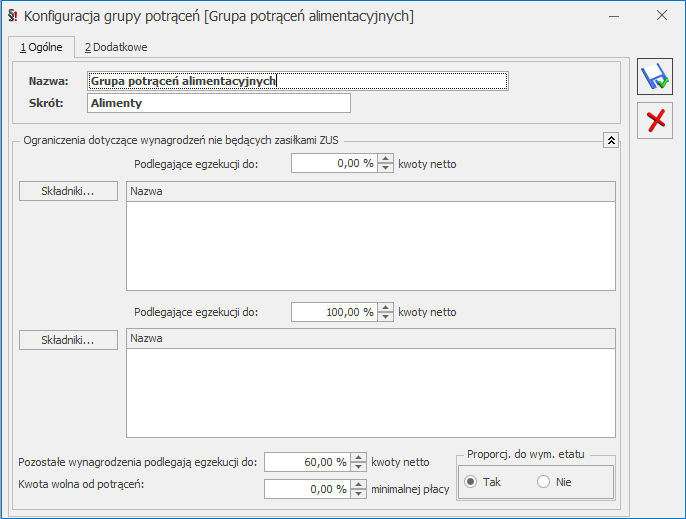Click the 100,00 % percentage input field
Viewport: 686px width, 519px height.
tap(334, 312)
